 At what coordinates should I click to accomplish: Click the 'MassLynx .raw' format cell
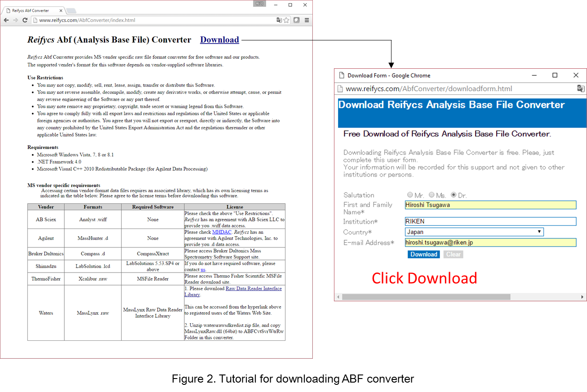coord(93,313)
